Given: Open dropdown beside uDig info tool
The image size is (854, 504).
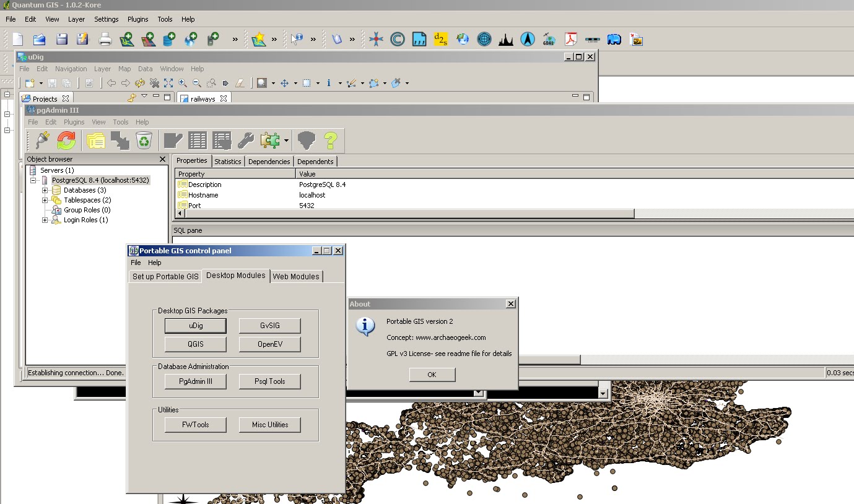Looking at the screenshot, I should point(340,83).
